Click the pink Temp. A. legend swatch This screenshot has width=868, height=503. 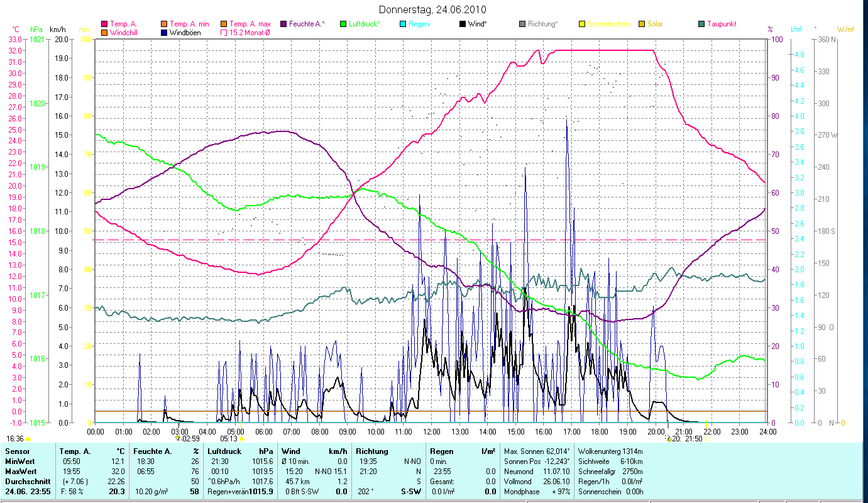point(104,24)
